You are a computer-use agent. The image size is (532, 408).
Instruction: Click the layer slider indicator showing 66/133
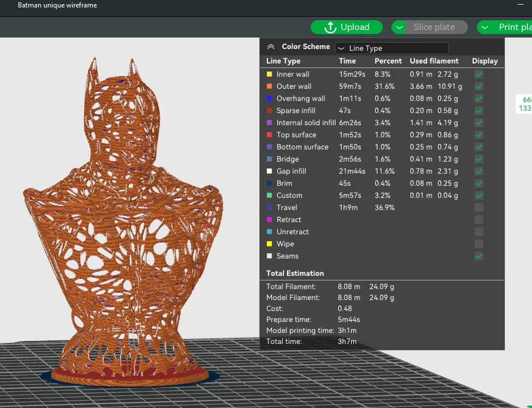tap(525, 103)
